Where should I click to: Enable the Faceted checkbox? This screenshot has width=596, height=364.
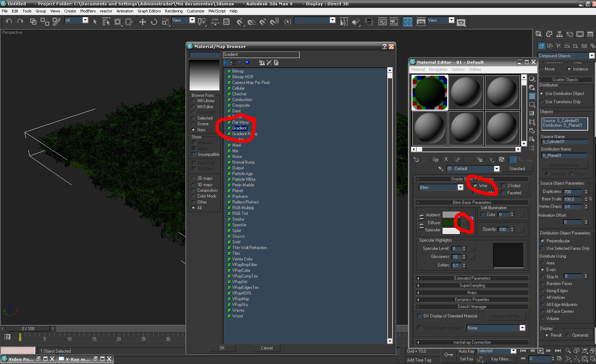(503, 193)
